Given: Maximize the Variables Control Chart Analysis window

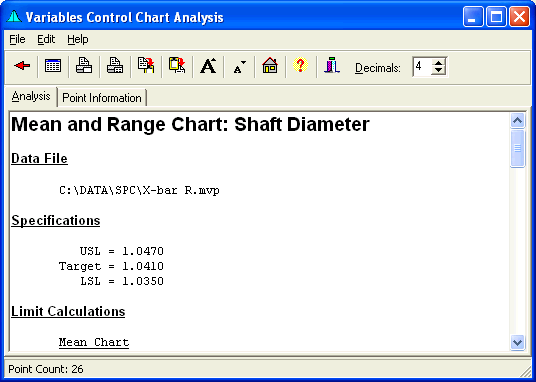Looking at the screenshot, I should 496,16.
